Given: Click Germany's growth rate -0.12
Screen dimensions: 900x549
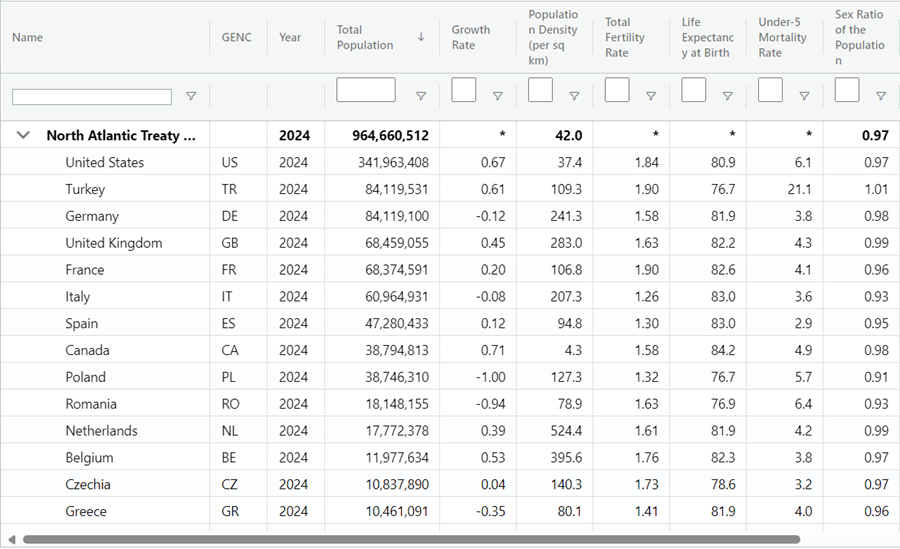Looking at the screenshot, I should point(490,216).
